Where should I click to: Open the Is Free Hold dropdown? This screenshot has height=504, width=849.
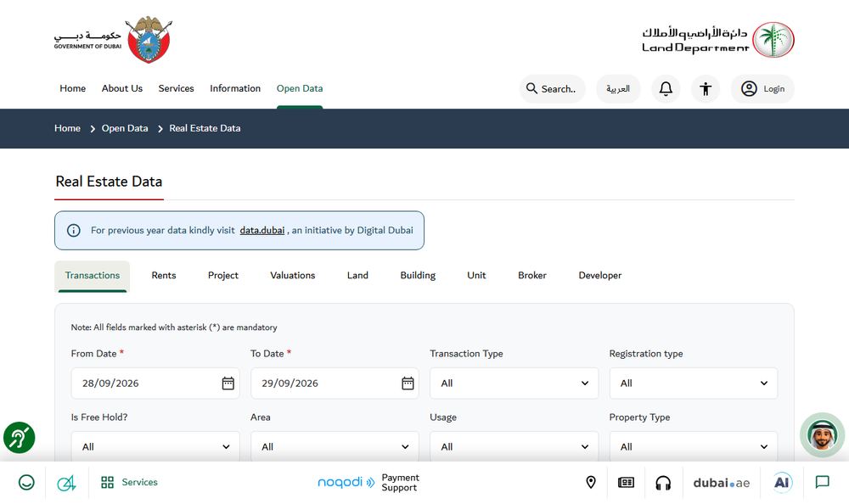pos(155,446)
